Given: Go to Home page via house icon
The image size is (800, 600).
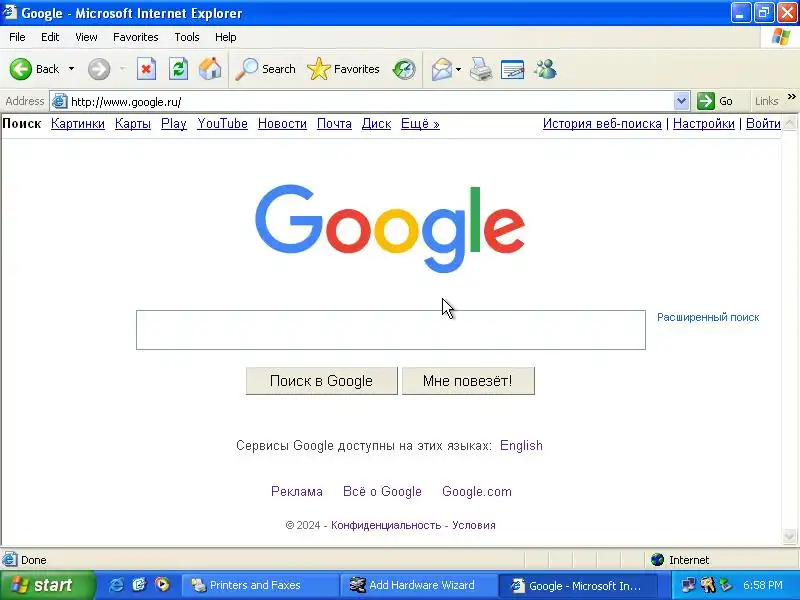Looking at the screenshot, I should click(x=210, y=69).
